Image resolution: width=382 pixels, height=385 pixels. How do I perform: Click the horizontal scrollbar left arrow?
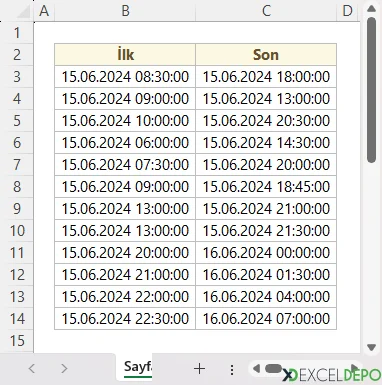[x=256, y=369]
